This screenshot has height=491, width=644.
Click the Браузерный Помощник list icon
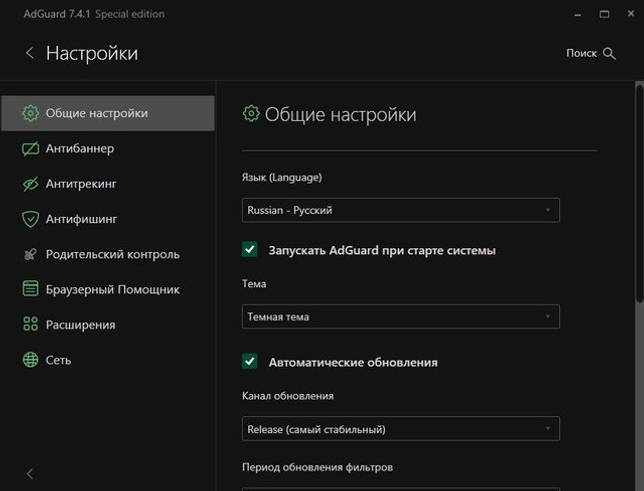30,289
